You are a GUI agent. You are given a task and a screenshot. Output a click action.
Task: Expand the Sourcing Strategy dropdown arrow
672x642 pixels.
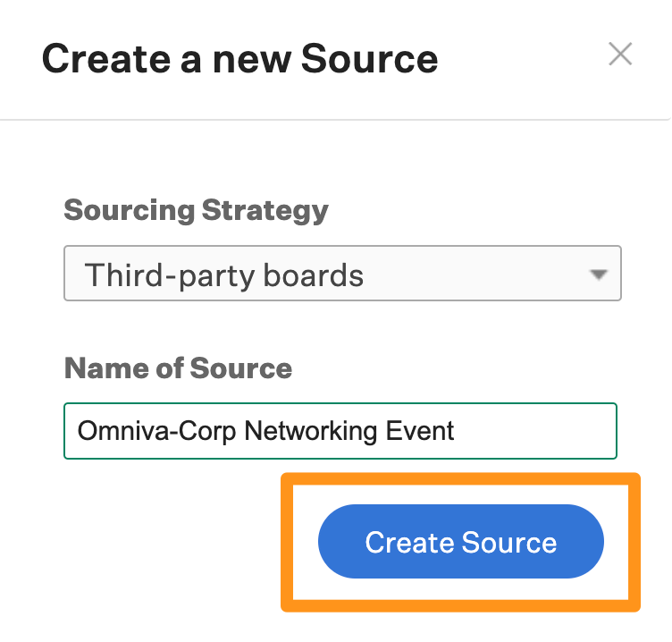click(599, 275)
